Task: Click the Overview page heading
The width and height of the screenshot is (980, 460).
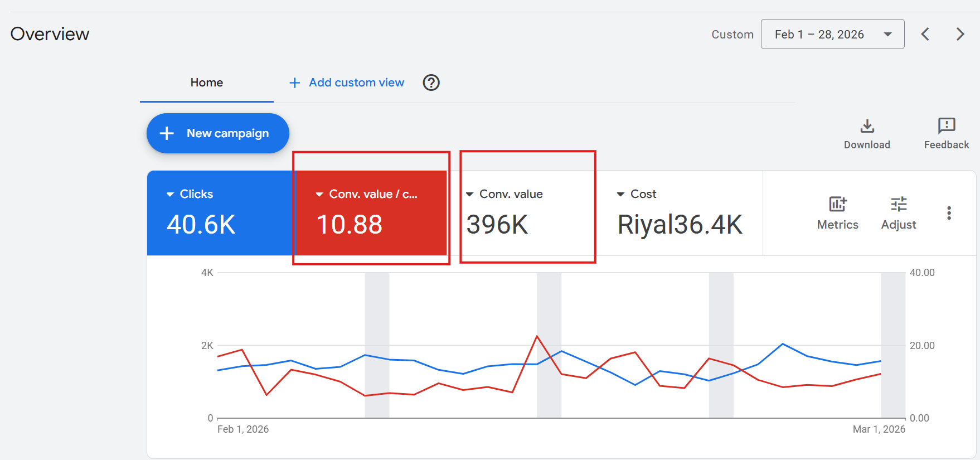Action: click(50, 34)
